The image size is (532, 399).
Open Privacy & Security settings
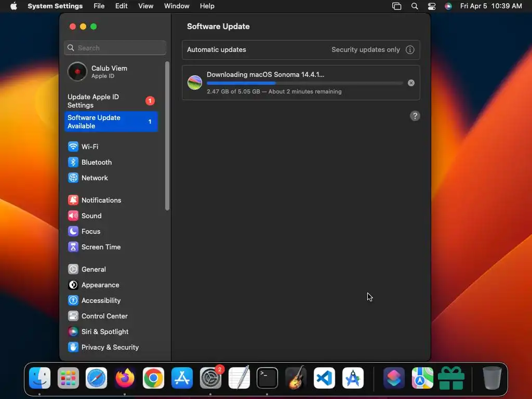coord(111,348)
